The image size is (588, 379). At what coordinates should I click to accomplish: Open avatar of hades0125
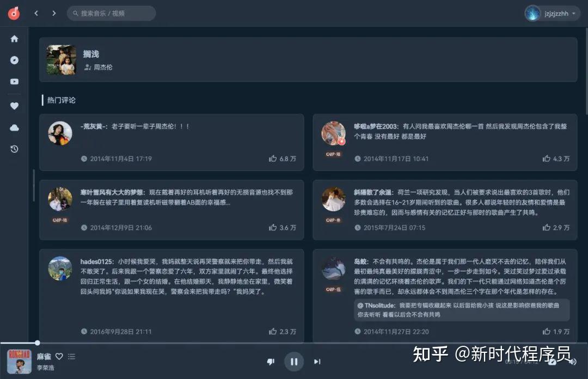click(x=60, y=268)
